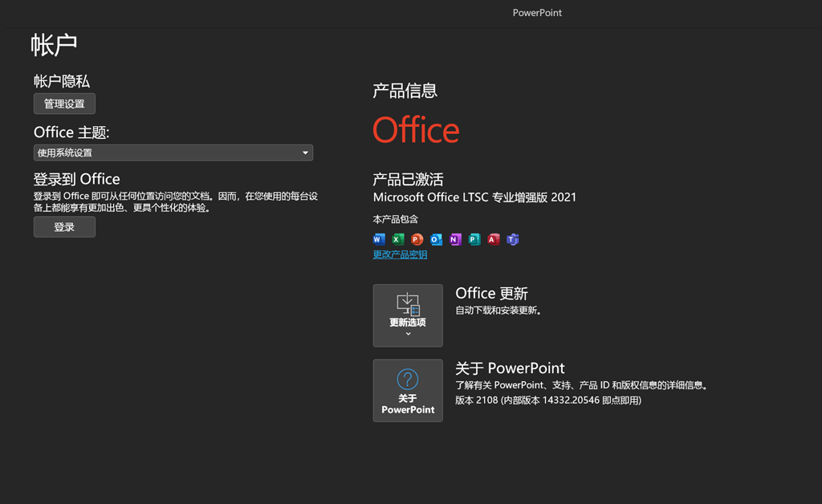Open the 更新选项 update options menu
Image resolution: width=822 pixels, height=504 pixels.
point(408,315)
